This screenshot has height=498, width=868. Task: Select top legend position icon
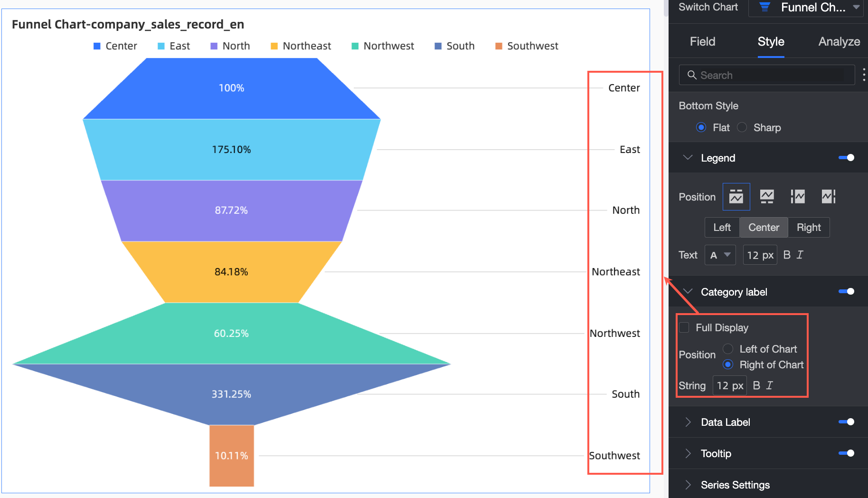736,197
